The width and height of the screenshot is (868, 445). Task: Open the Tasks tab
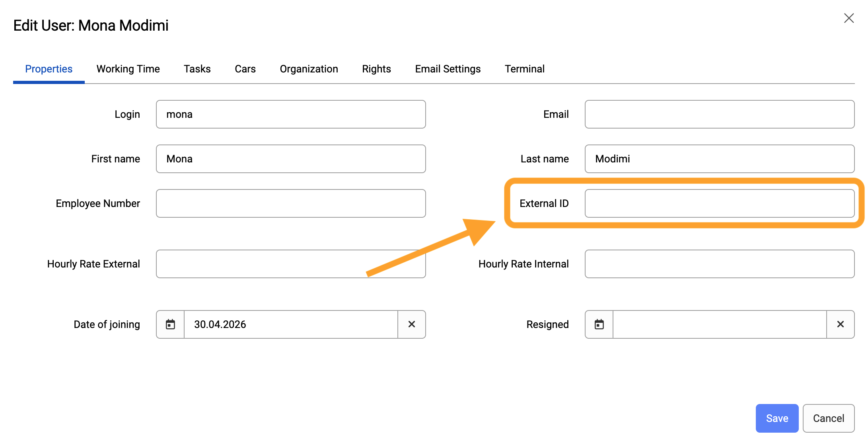click(x=197, y=69)
